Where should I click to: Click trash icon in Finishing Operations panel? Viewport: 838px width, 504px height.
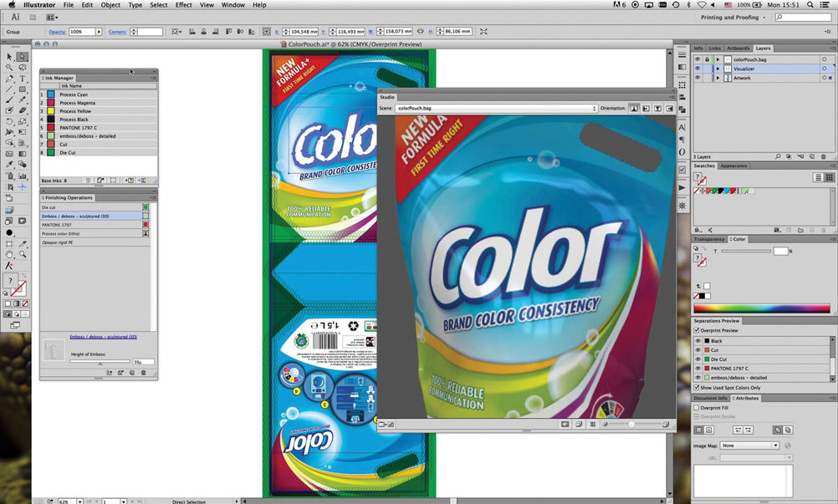pos(143,372)
